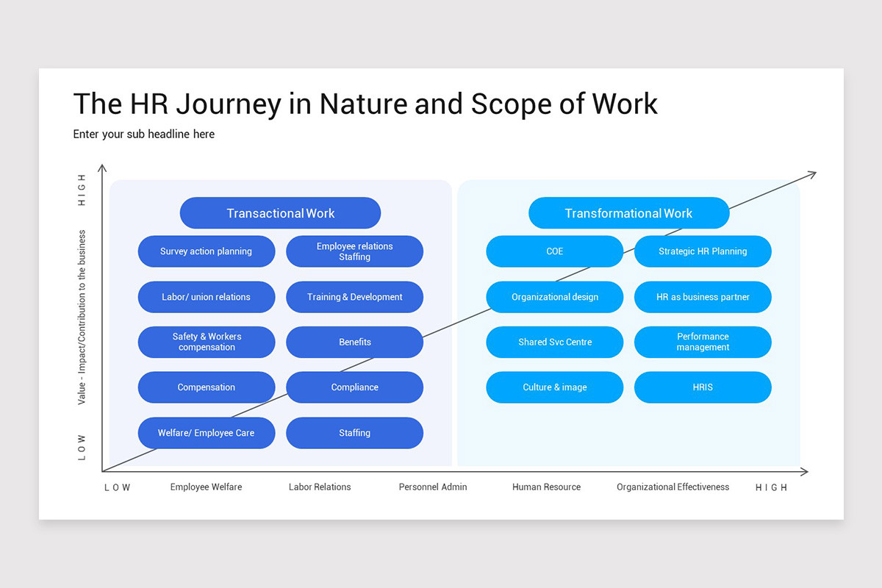Click the Compliance pill

tap(354, 387)
